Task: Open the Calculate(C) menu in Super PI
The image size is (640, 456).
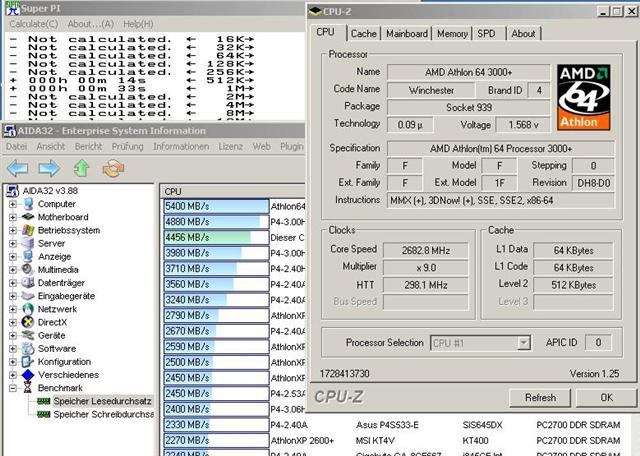Action: 34,24
